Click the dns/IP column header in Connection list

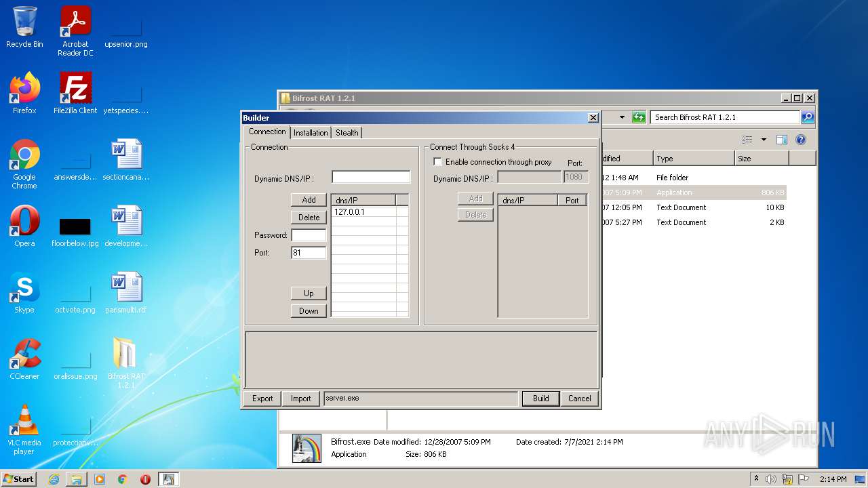[363, 200]
